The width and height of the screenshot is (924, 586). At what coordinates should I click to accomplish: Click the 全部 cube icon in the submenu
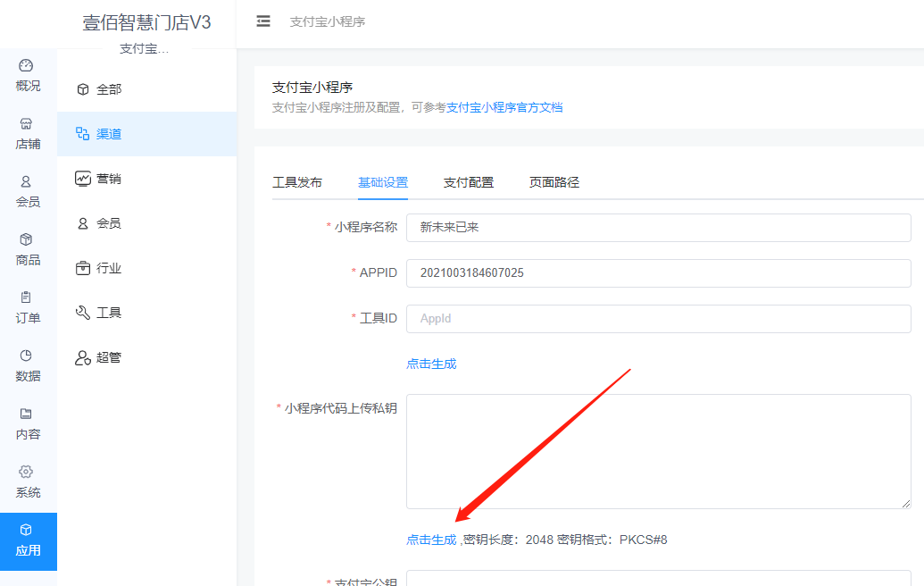pyautogui.click(x=83, y=89)
